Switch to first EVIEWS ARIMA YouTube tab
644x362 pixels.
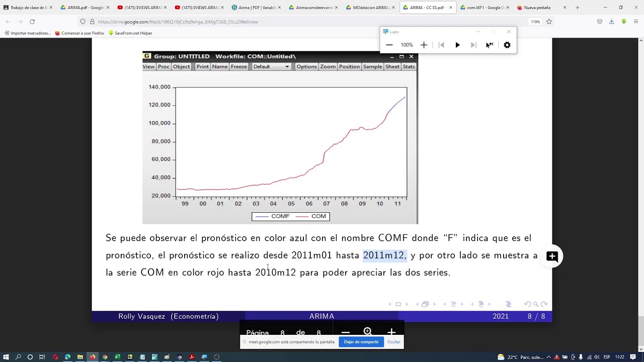coord(141,8)
